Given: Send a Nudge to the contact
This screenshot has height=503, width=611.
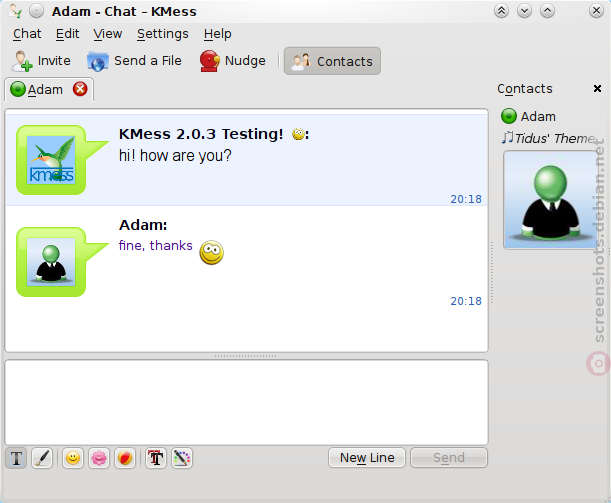Looking at the screenshot, I should click(233, 61).
